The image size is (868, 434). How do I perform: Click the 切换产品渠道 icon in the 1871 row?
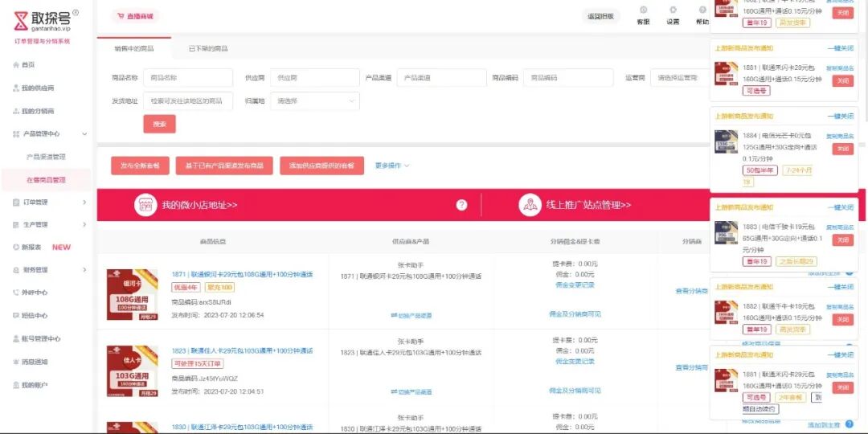click(394, 316)
